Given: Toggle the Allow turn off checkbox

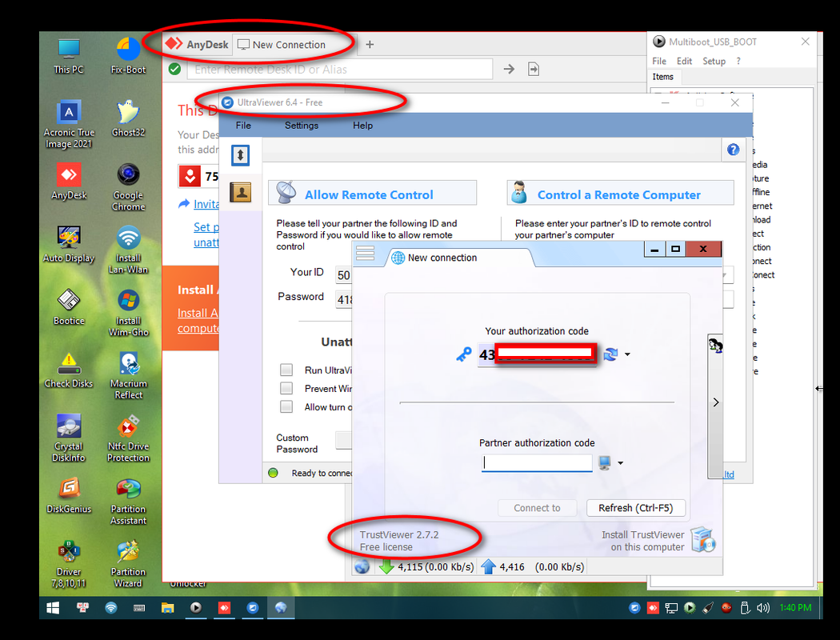Looking at the screenshot, I should [286, 406].
